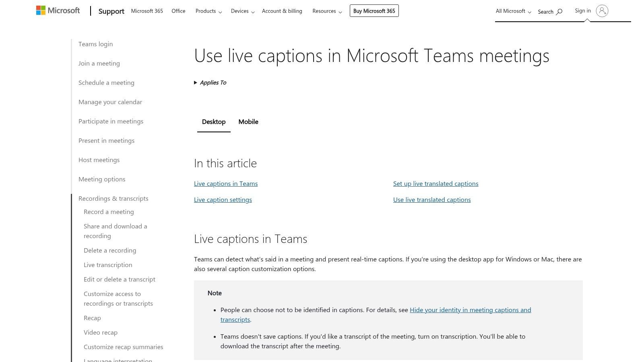Image resolution: width=644 pixels, height=362 pixels.
Task: Open the Support home link
Action: coord(111,11)
